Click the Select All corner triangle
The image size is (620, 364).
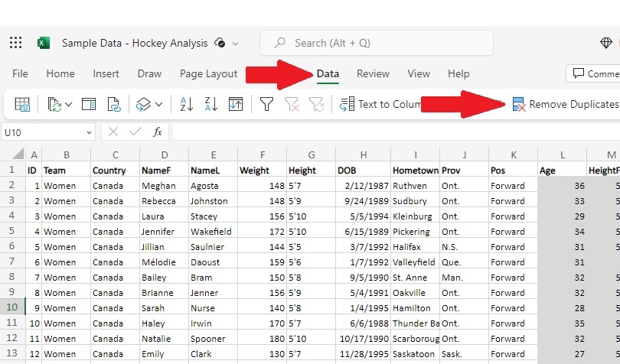[18, 154]
